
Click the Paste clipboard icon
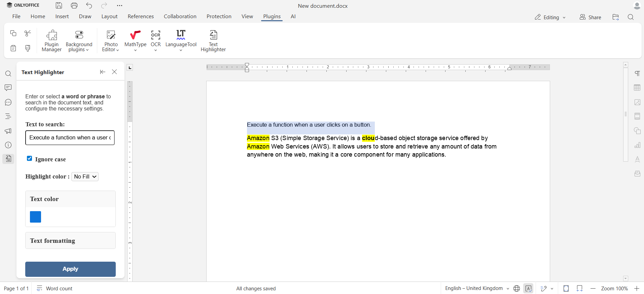[x=13, y=48]
